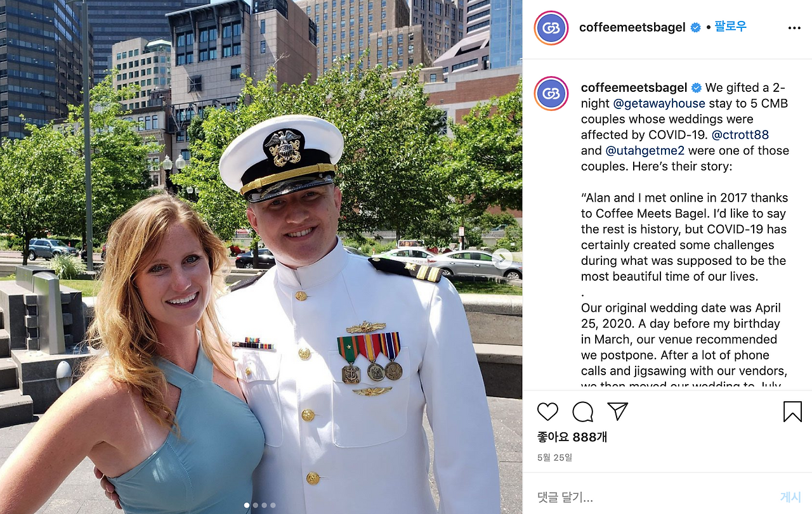Visit the @ctrott88 profile link
This screenshot has width=812, height=514.
(x=740, y=135)
